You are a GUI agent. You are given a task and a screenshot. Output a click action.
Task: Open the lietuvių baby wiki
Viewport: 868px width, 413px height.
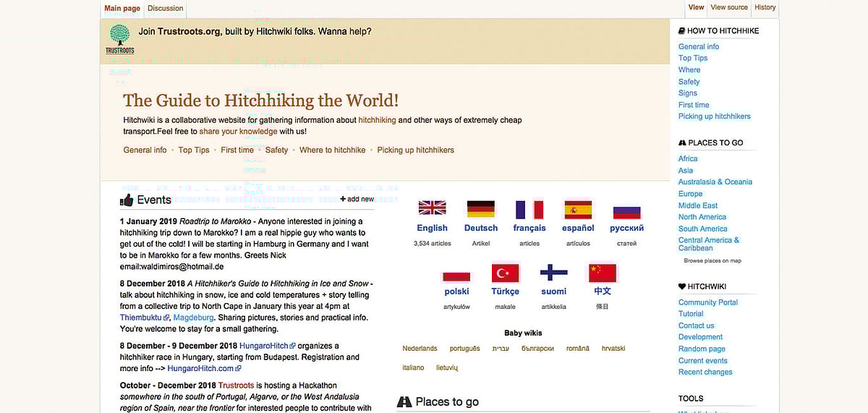click(x=447, y=367)
